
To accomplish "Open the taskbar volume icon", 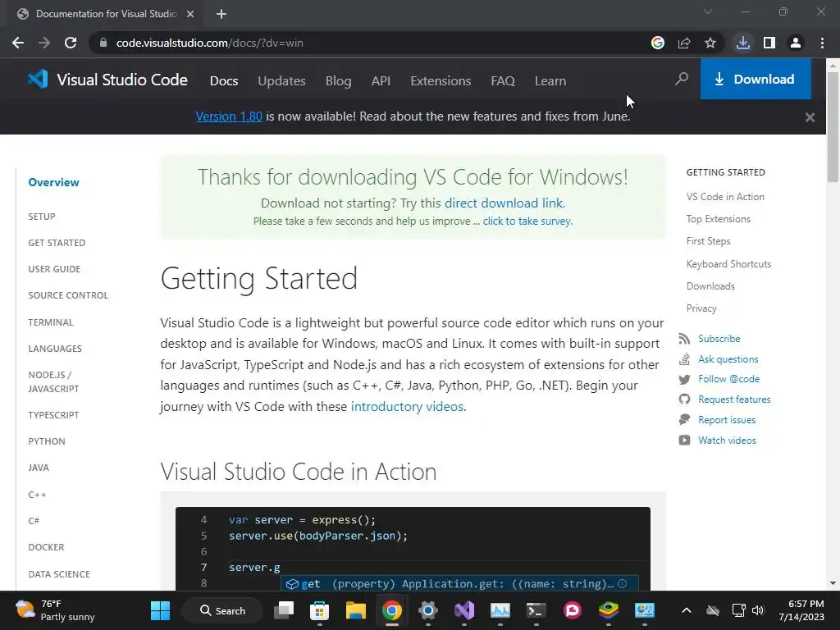I will [x=758, y=610].
